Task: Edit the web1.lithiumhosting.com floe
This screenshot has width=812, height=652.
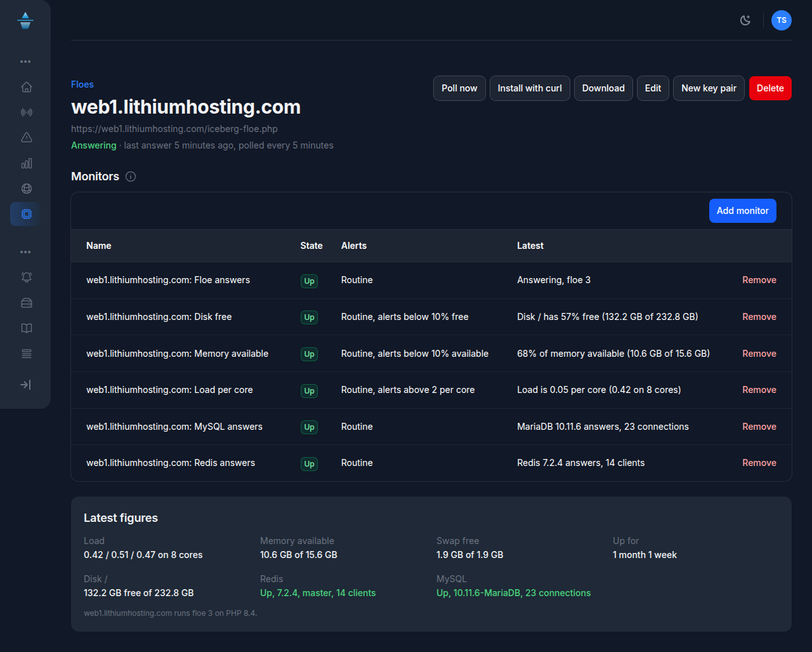Action: pos(653,88)
